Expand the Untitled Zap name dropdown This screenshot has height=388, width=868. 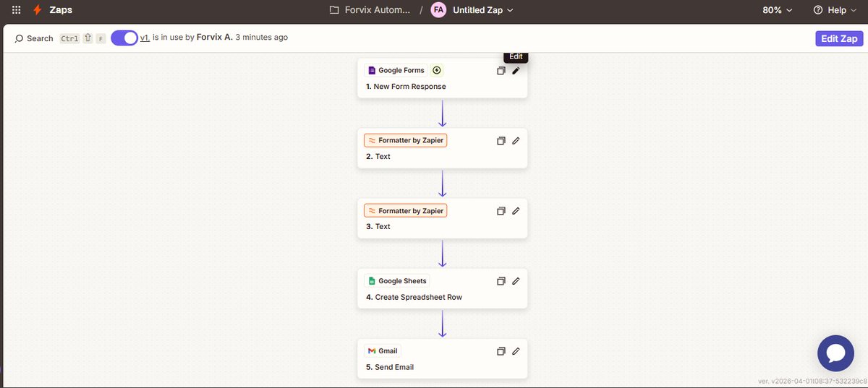[x=483, y=10]
